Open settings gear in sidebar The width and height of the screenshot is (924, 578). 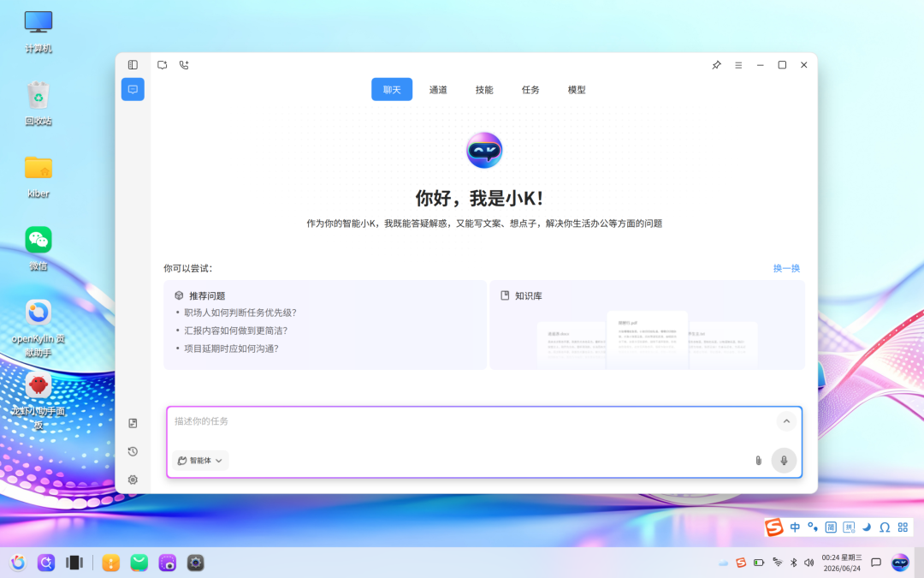coord(133,480)
